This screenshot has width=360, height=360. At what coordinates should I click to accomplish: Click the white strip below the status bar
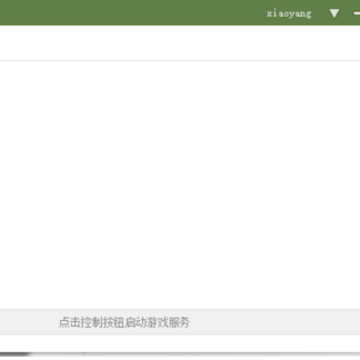pos(180,343)
